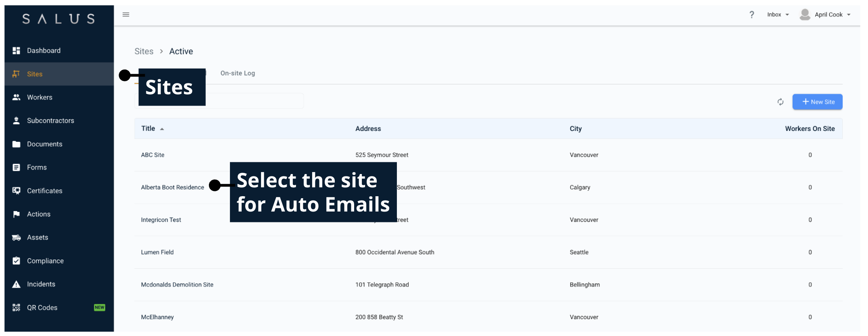Open Workers via the people icon
Image resolution: width=868 pixels, height=336 pixels.
pyautogui.click(x=16, y=97)
